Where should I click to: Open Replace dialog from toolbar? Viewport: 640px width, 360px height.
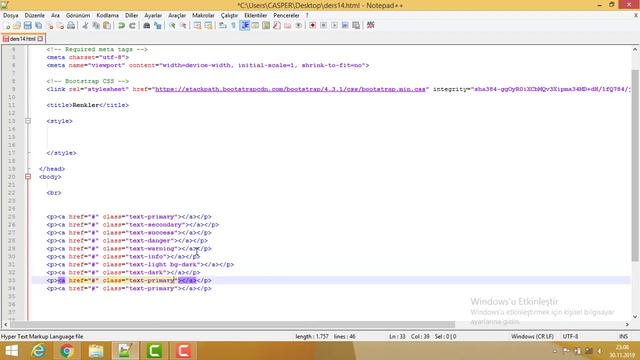(158, 25)
